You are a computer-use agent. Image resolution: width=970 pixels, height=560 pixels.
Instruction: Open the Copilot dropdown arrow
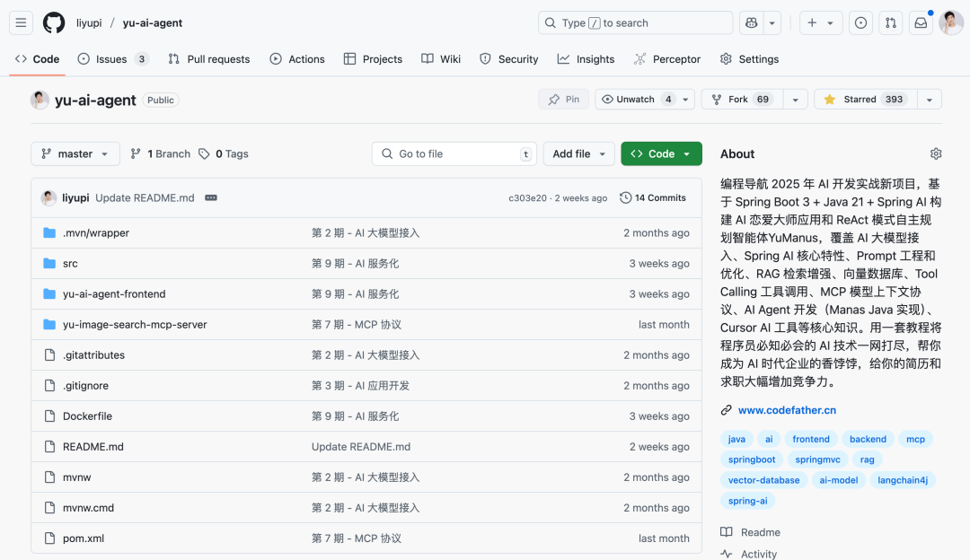pyautogui.click(x=772, y=22)
